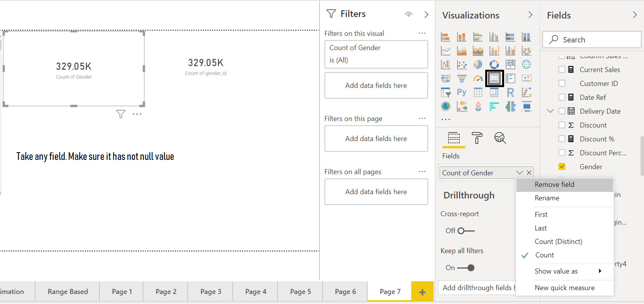Select the Map globe visualization
The width and height of the screenshot is (644, 304).
tap(526, 64)
